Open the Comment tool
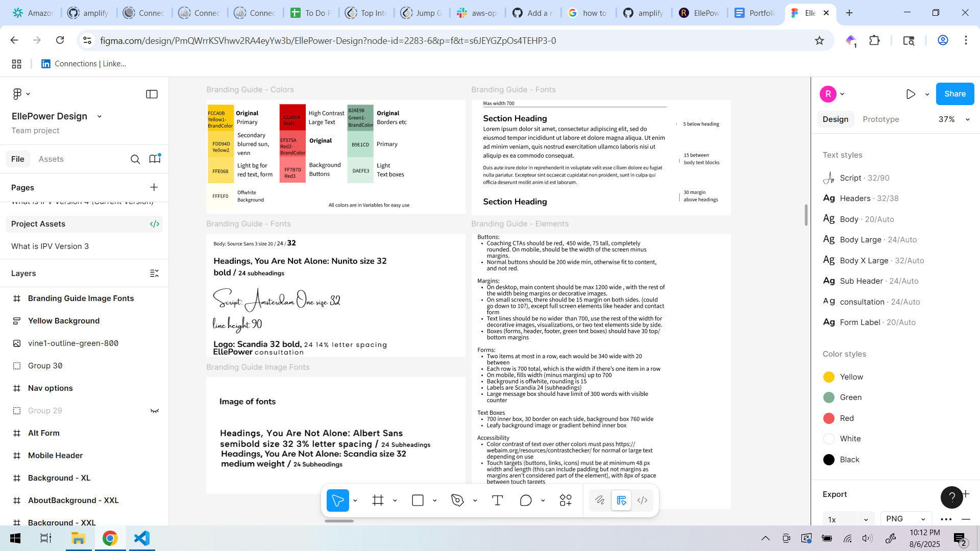This screenshot has height=551, width=980. (x=526, y=500)
